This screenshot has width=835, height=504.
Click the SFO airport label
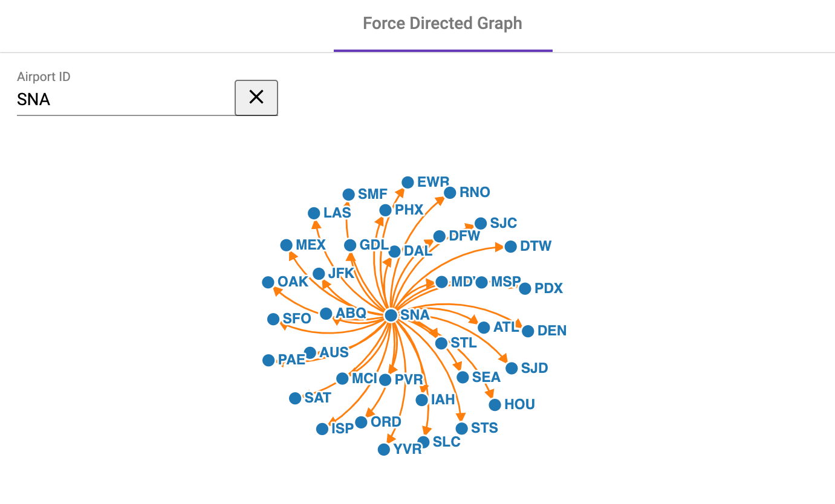pos(297,318)
